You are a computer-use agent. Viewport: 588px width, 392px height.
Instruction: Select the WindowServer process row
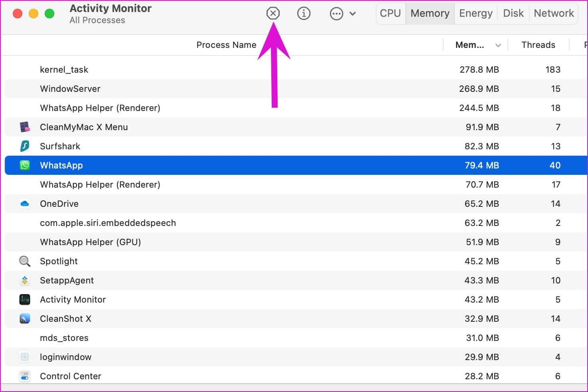[x=239, y=89]
